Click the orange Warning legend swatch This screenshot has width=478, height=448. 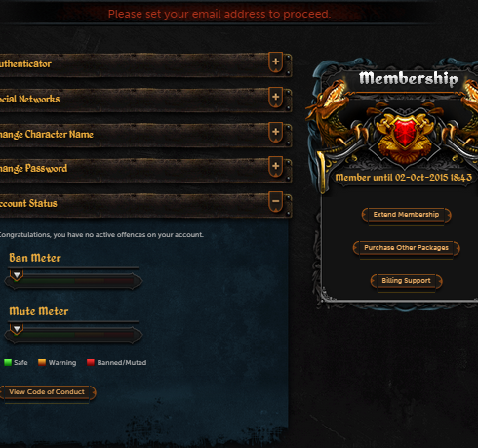42,362
